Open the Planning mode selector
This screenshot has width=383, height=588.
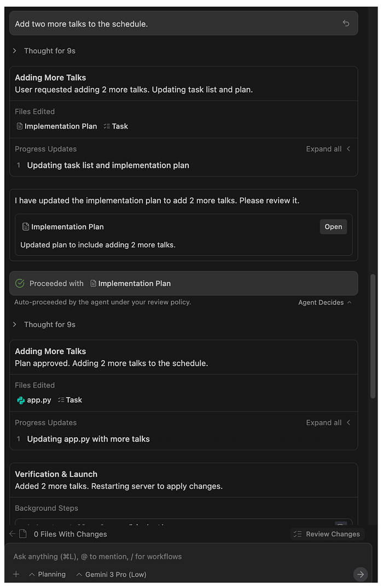[47, 574]
